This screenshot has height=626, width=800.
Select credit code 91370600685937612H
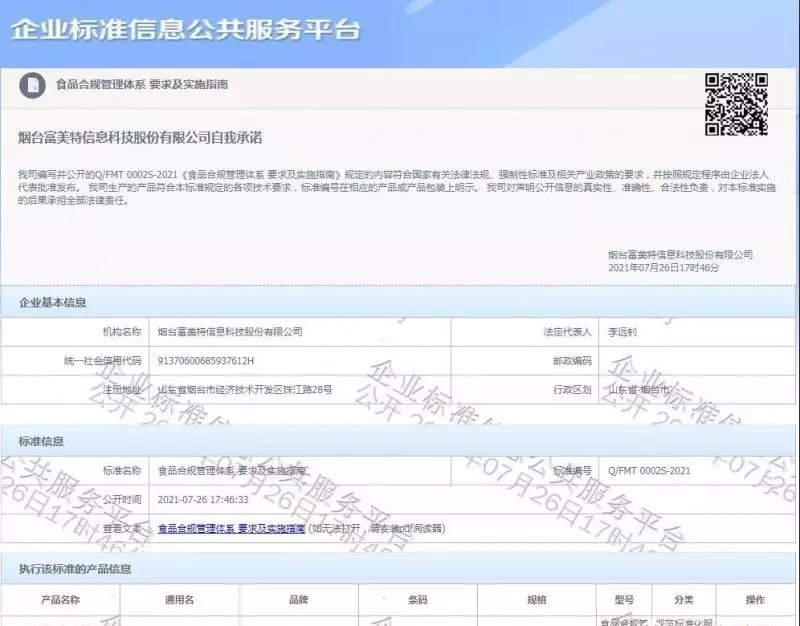point(206,361)
